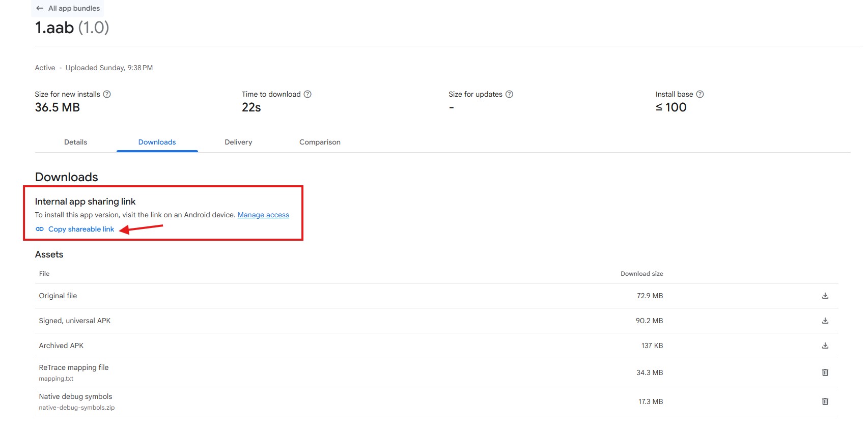Show help for Size for updates
The height and width of the screenshot is (430, 868).
pos(509,94)
